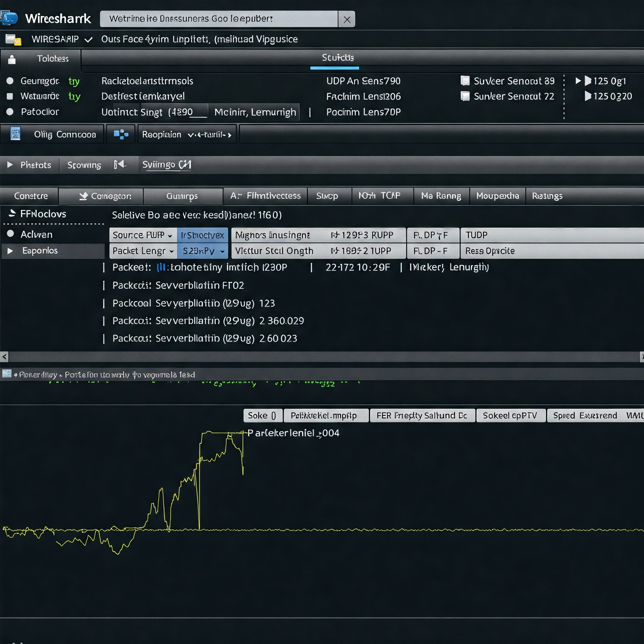This screenshot has height=644, width=644.
Task: Select the Patoclior radio button
Action: coord(10,112)
